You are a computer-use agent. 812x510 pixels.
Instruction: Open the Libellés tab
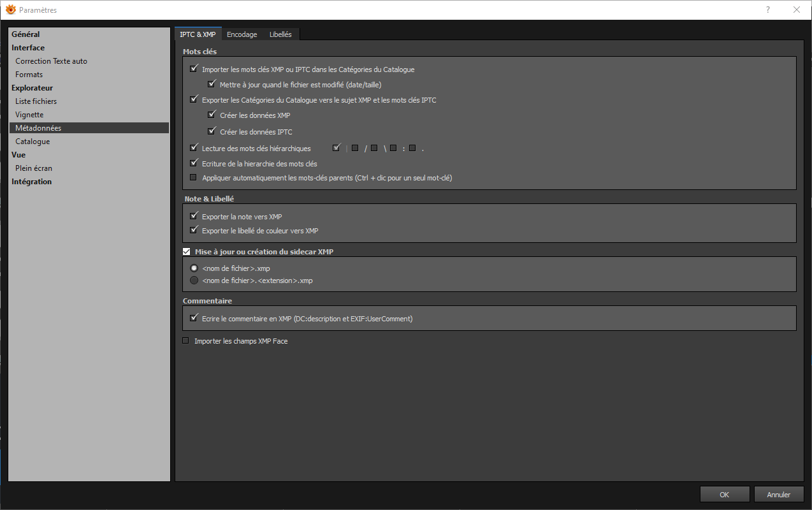pos(280,34)
